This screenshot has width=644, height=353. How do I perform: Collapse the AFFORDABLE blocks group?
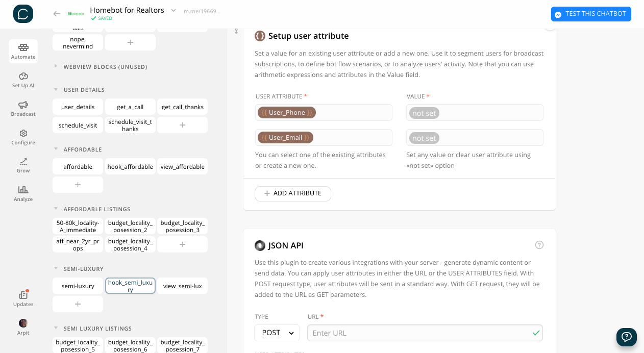pos(56,149)
